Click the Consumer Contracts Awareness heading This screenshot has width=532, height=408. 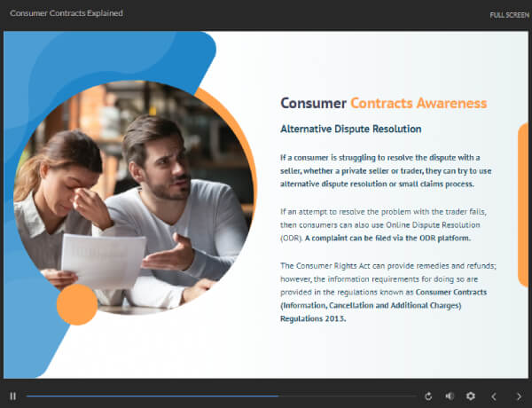tap(384, 103)
